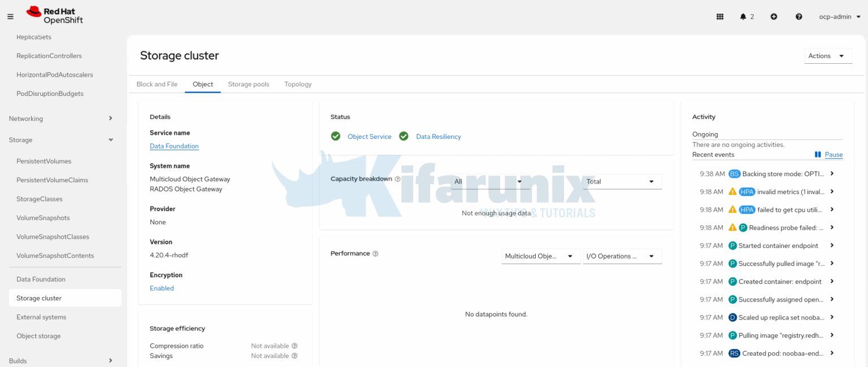The width and height of the screenshot is (868, 367).
Task: Select the Object tab
Action: [203, 84]
